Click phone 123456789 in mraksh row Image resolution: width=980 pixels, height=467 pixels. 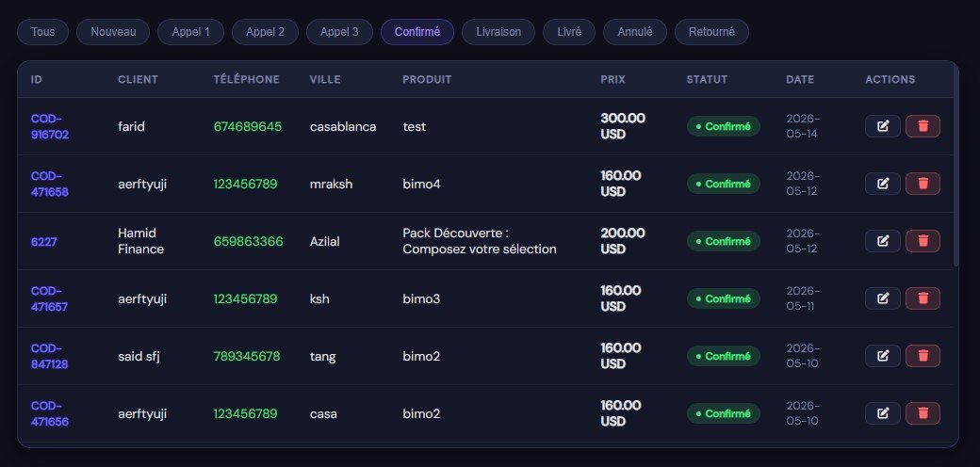coord(246,185)
